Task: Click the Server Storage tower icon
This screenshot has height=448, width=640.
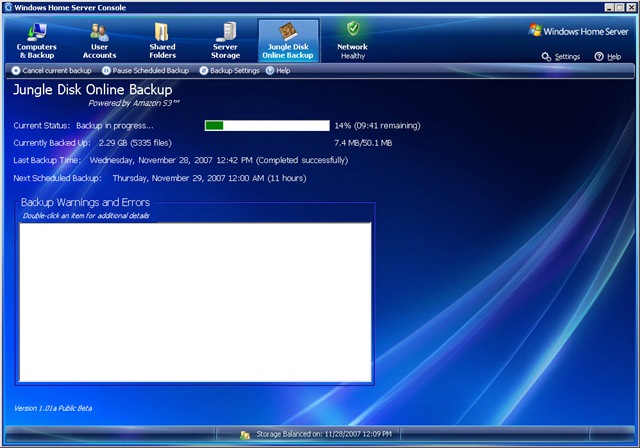Action: click(227, 32)
